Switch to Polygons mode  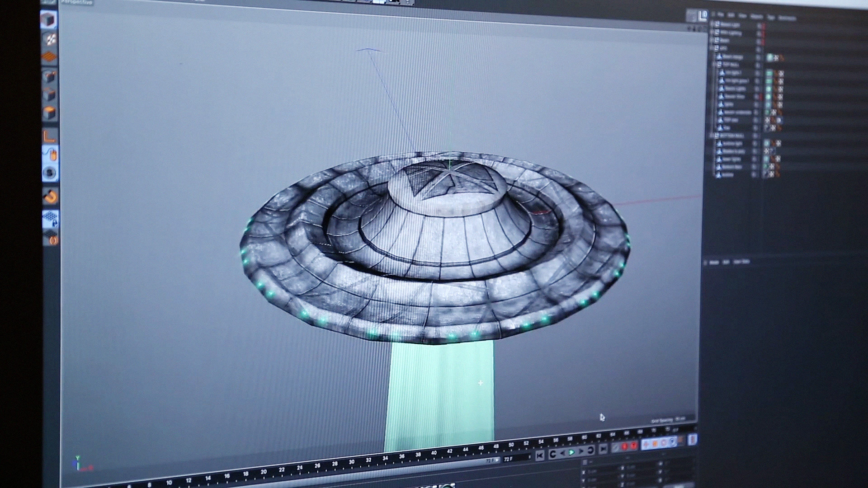50,113
